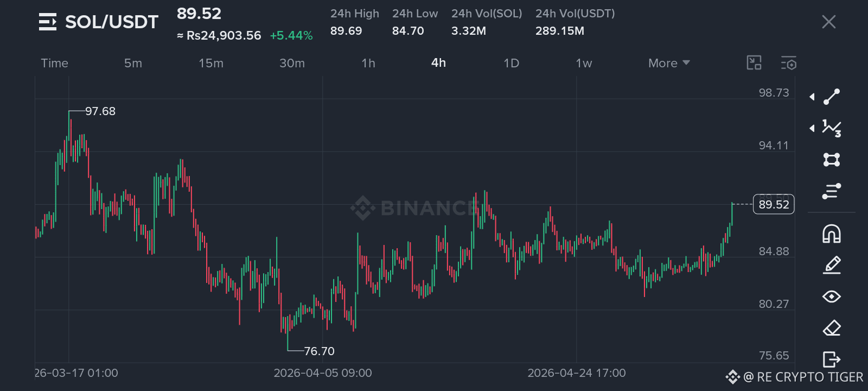Select the Elliott wave pattern tool
This screenshot has width=868, height=391.
(x=832, y=128)
